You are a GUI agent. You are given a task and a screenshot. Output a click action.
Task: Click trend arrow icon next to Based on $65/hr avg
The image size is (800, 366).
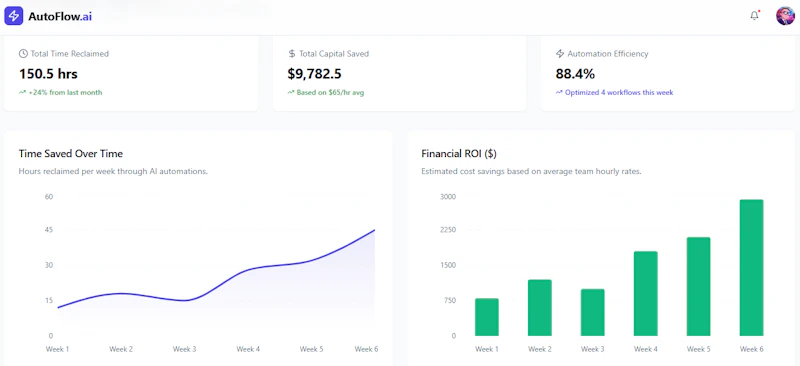pyautogui.click(x=291, y=92)
